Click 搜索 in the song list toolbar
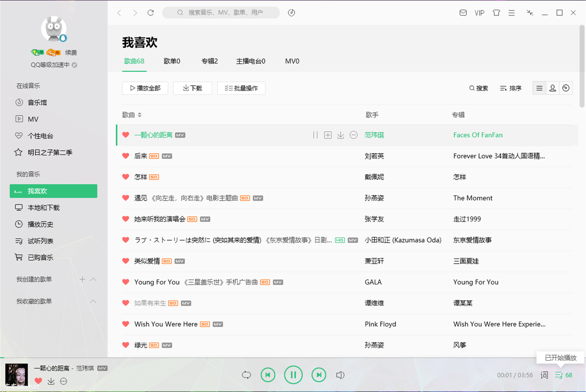The image size is (586, 392). point(478,88)
